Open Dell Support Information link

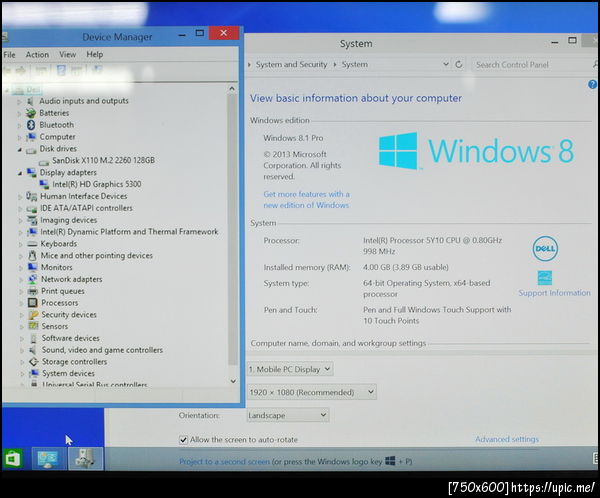point(554,293)
